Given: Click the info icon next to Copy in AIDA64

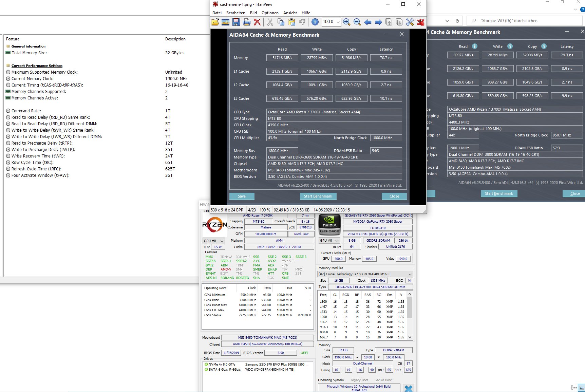Looking at the screenshot, I should [544, 46].
